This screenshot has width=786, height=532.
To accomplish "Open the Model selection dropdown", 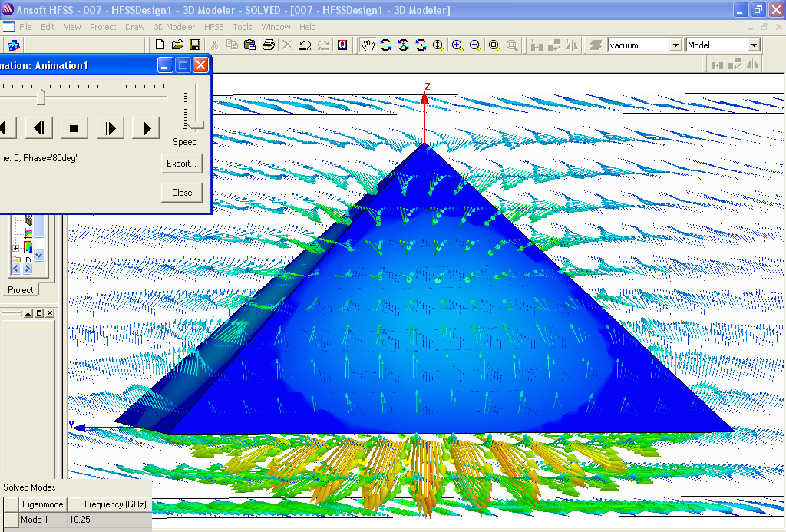I will 754,45.
